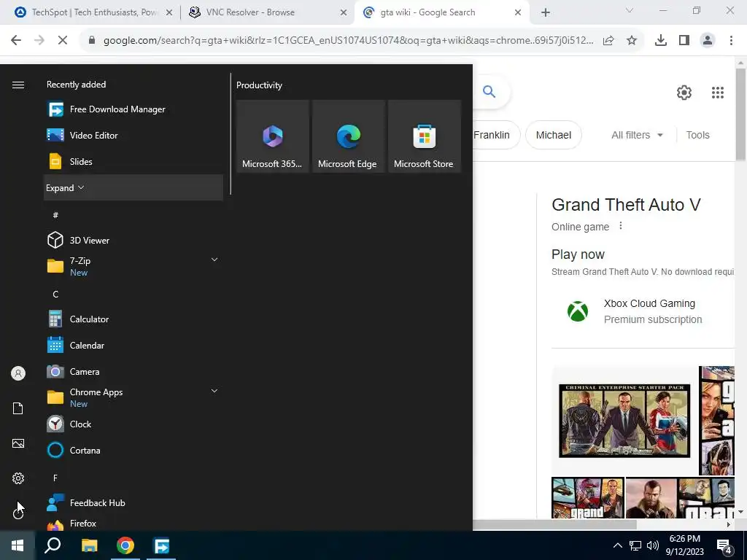Click the horizontal scrollbar of the page
The image size is (747, 560).
click(x=554, y=525)
